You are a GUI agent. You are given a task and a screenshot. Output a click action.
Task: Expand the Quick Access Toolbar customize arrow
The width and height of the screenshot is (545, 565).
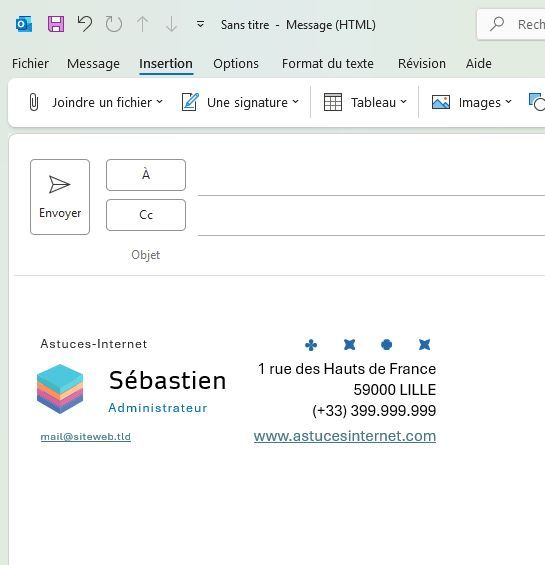(x=200, y=25)
